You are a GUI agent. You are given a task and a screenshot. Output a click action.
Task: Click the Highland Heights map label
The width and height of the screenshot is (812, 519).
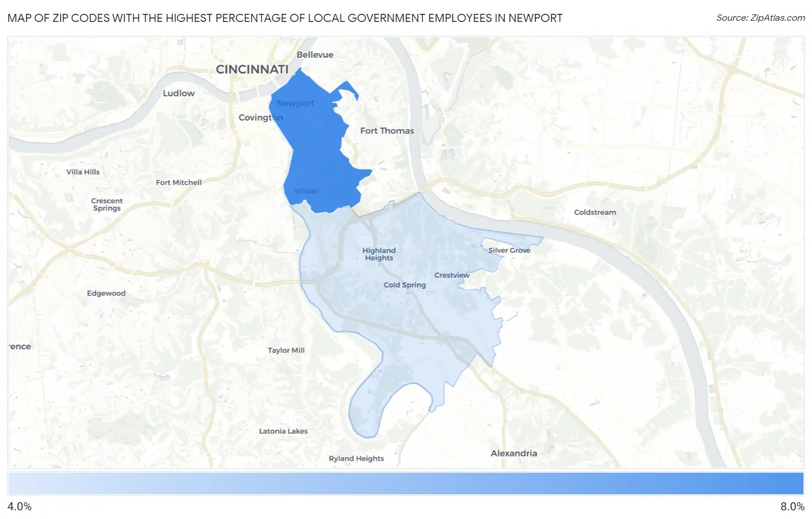379,254
